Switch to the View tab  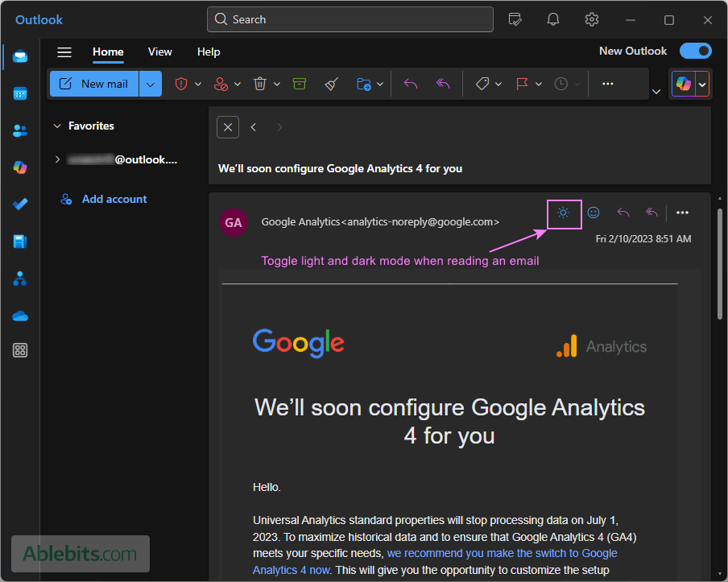pos(159,52)
